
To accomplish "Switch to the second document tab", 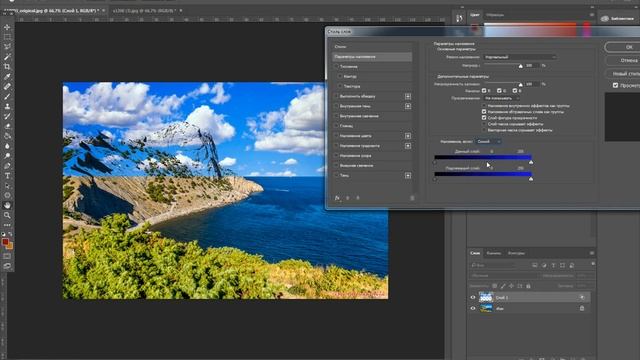I will 147,11.
